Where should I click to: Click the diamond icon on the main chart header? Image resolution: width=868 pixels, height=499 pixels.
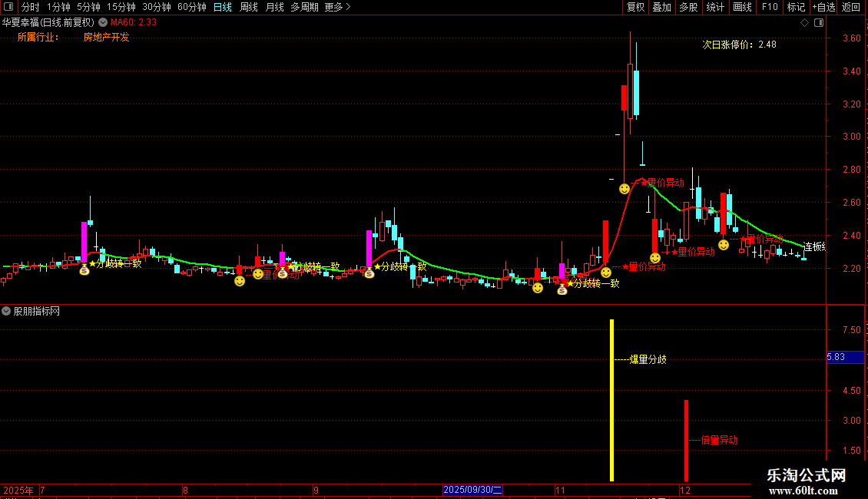click(805, 23)
